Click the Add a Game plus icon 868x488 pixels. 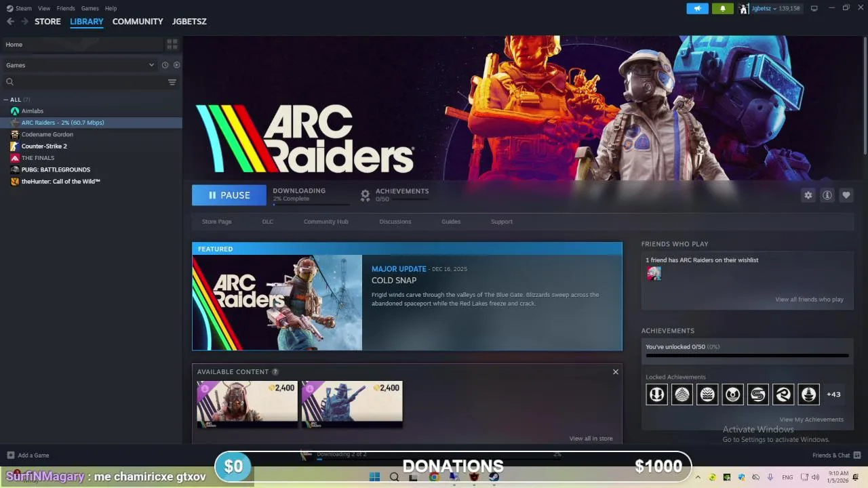10,455
